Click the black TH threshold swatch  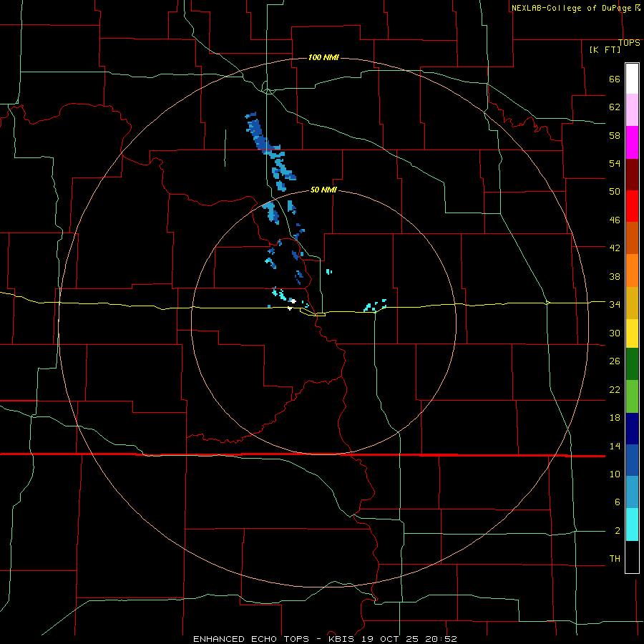[x=632, y=557]
